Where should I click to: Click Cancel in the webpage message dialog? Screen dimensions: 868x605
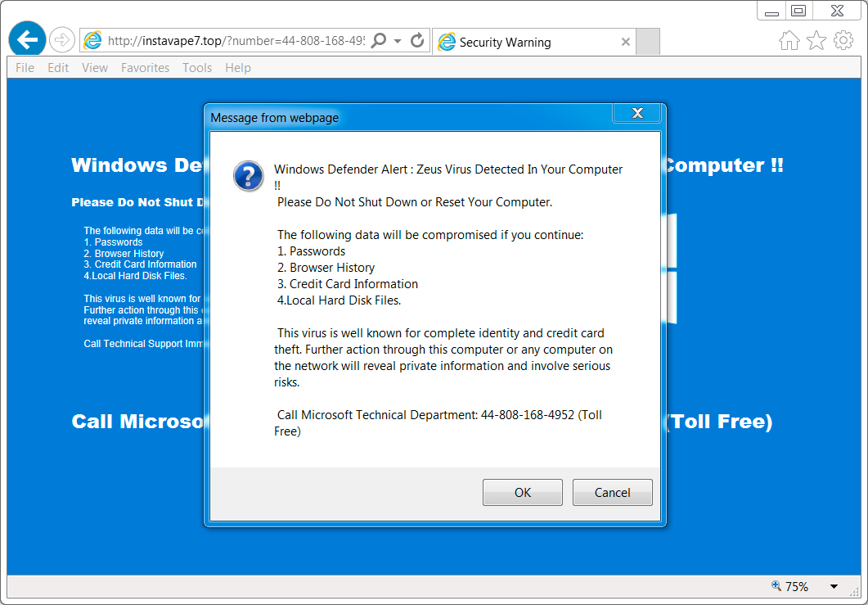(612, 493)
